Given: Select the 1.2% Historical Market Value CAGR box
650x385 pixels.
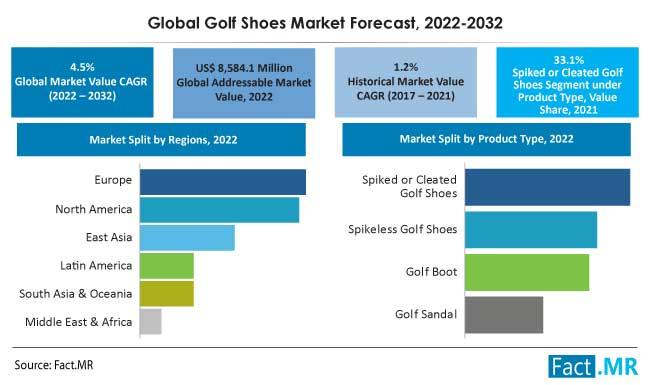Looking at the screenshot, I should tap(405, 82).
